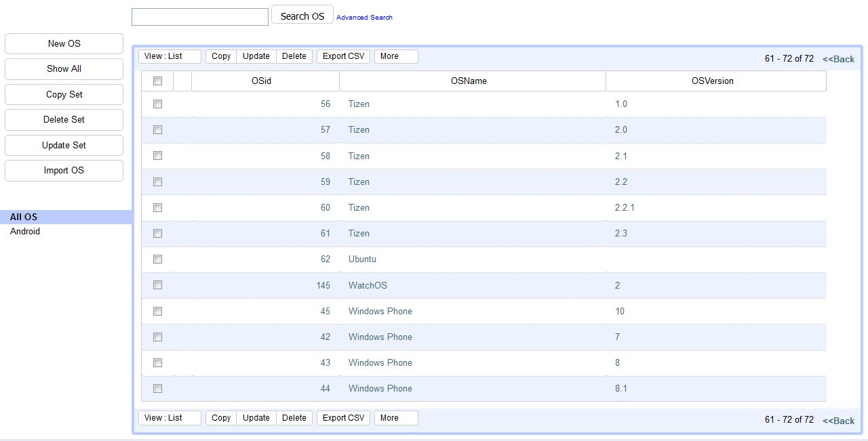Check the checkbox for Windows Phone 10 row
868x441 pixels.
(x=158, y=311)
